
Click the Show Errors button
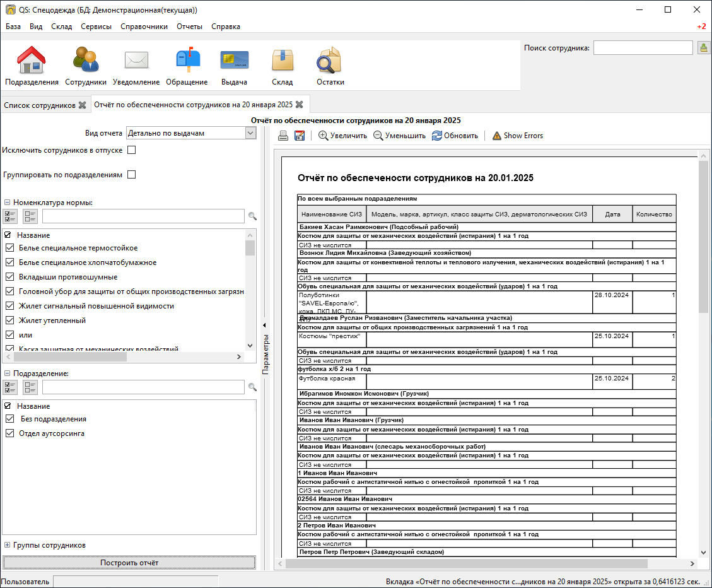517,136
